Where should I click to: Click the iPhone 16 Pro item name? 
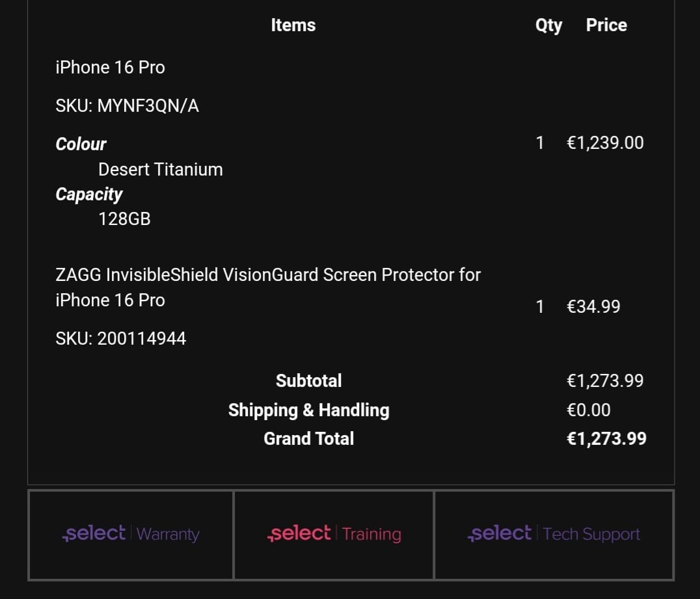click(x=110, y=68)
